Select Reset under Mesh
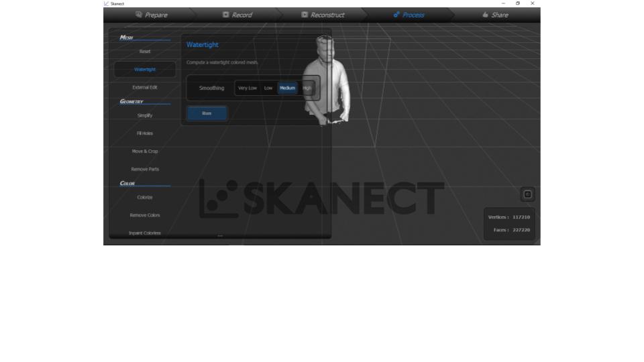644x362 pixels. (x=145, y=52)
